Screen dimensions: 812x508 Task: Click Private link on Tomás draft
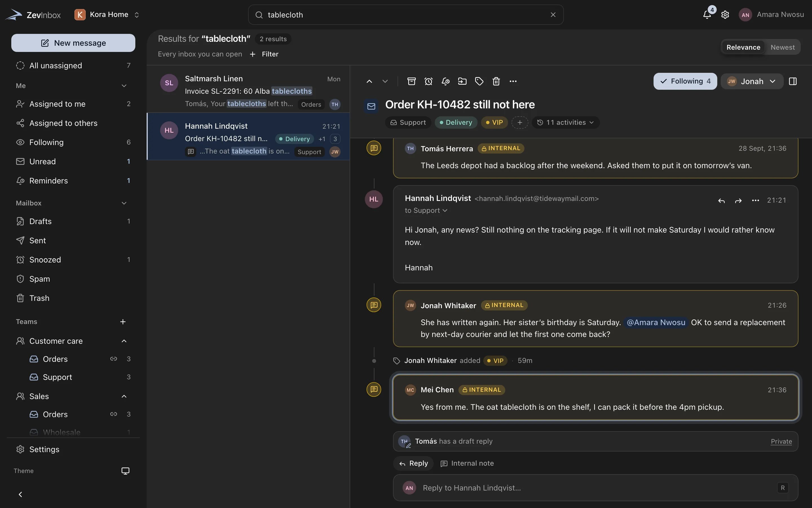coord(781,441)
